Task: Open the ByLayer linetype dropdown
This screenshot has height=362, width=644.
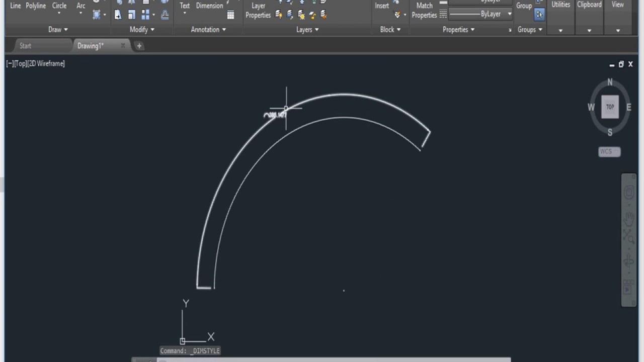Action: point(509,14)
